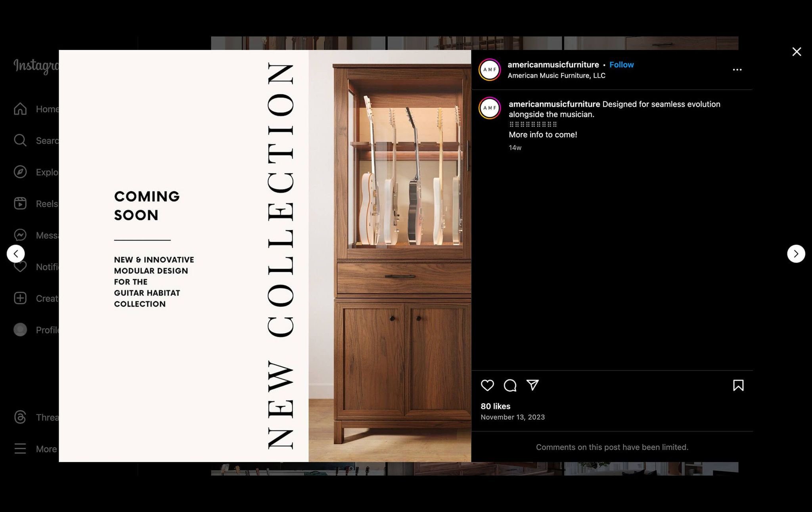Open the comment bubble icon
The height and width of the screenshot is (512, 812).
pos(510,385)
